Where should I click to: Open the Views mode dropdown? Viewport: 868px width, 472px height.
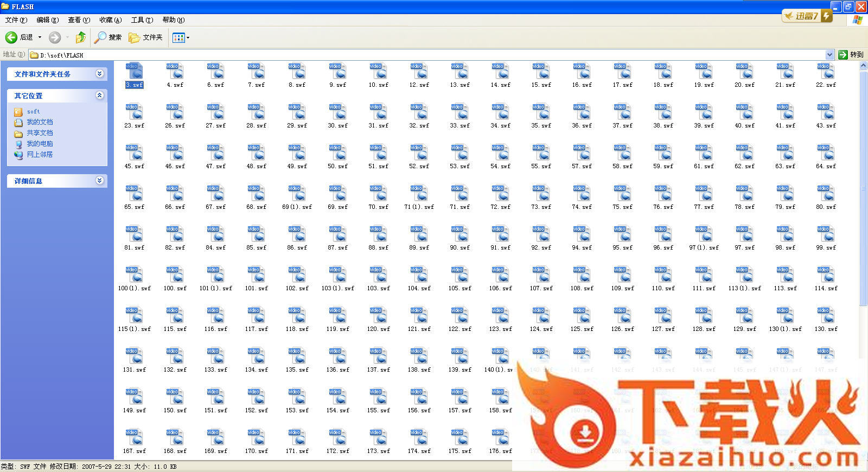(x=181, y=37)
